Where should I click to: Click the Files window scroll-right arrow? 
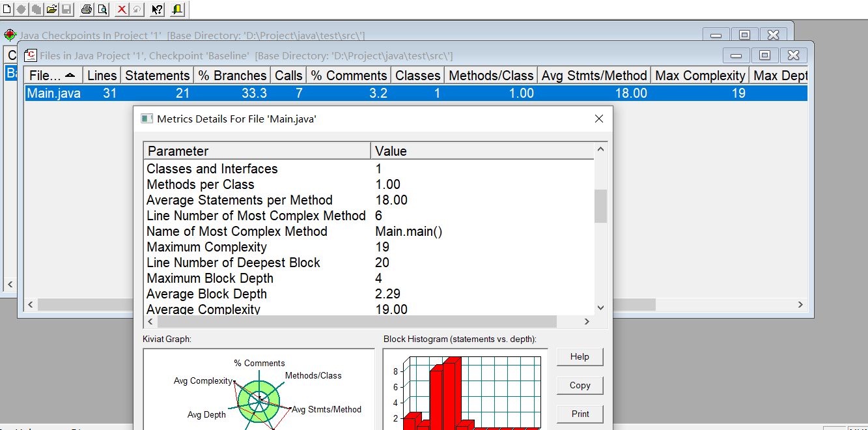[802, 305]
